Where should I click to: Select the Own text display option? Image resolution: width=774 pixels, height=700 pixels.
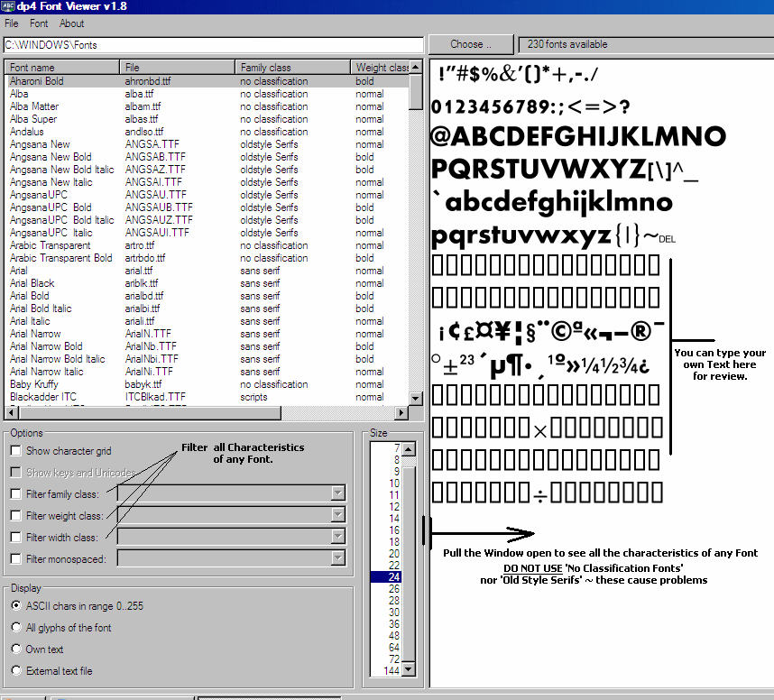click(x=16, y=649)
